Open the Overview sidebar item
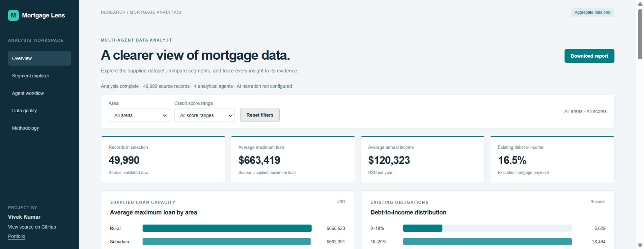644x249 pixels. [39, 58]
